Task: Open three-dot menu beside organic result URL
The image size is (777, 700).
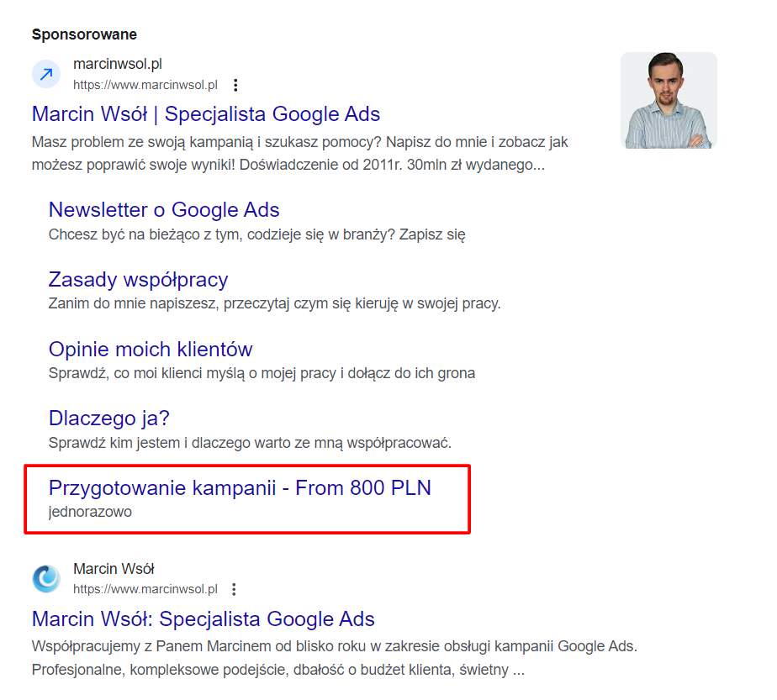Action: 235,589
